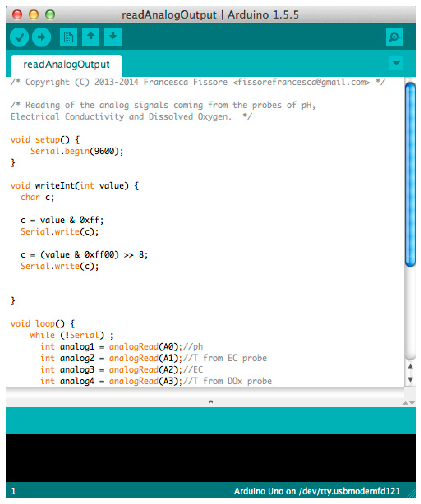This screenshot has height=504, width=421.
Task: Create a new sketch with the New icon
Action: click(x=68, y=37)
